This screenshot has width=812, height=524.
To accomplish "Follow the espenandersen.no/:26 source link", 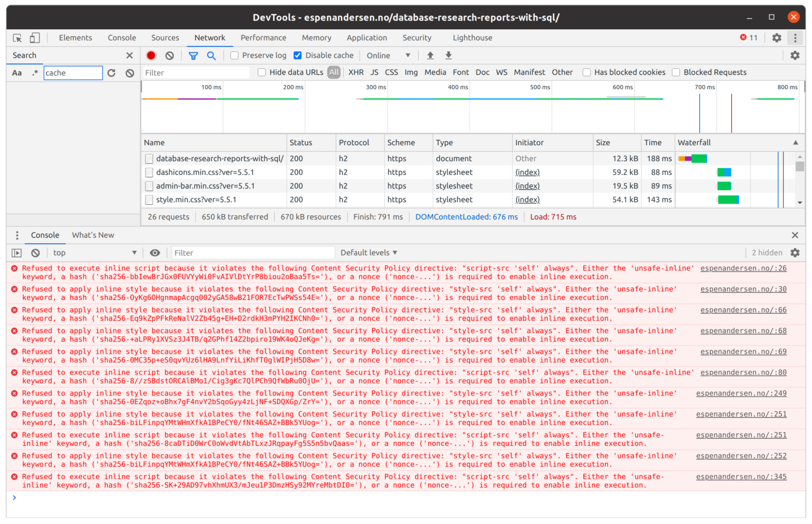I will 743,269.
